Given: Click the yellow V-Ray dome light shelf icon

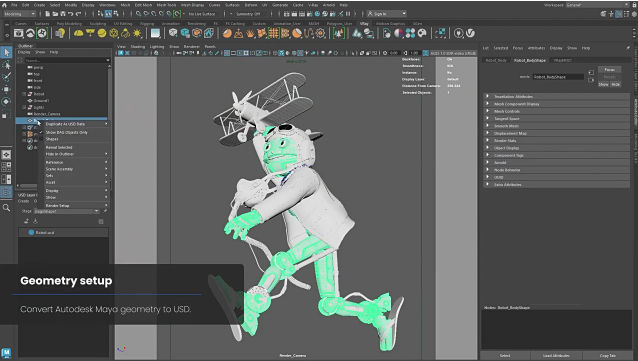Looking at the screenshot, I should (79, 33).
